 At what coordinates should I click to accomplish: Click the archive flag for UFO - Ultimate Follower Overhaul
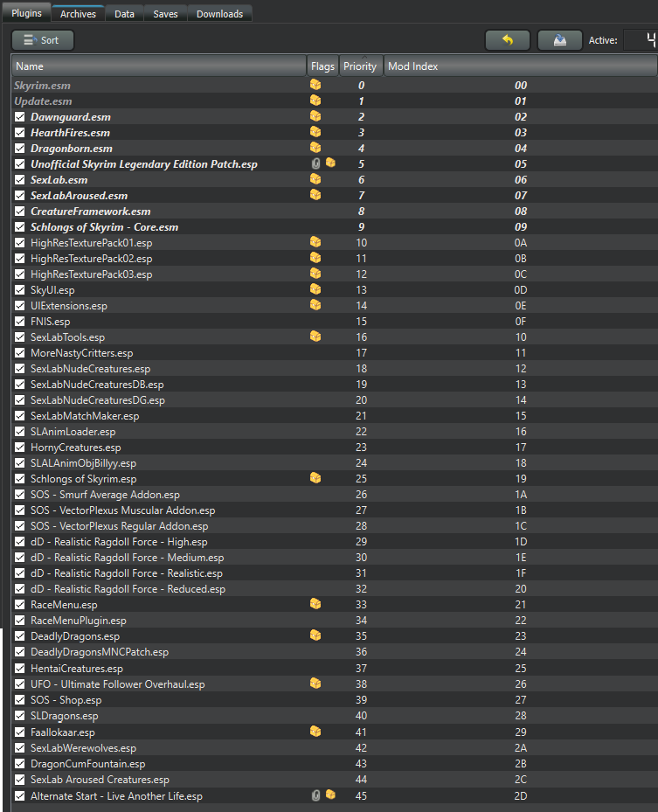(315, 684)
